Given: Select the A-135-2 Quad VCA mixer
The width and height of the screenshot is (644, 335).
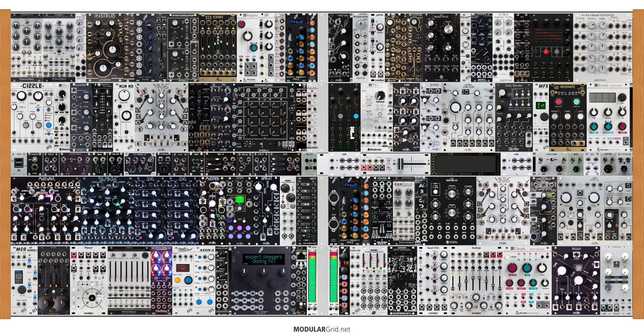Looking at the screenshot, I should pyautogui.click(x=503, y=48).
